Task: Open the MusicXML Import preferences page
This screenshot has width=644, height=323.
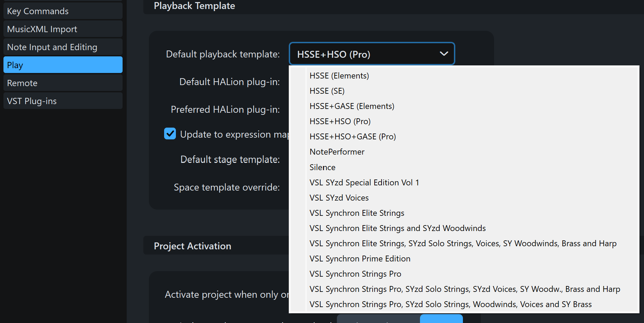Action: [63, 29]
